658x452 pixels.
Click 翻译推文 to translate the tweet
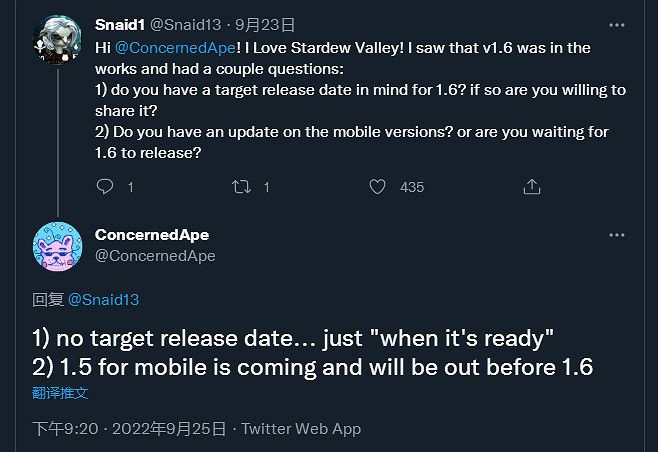coord(61,394)
